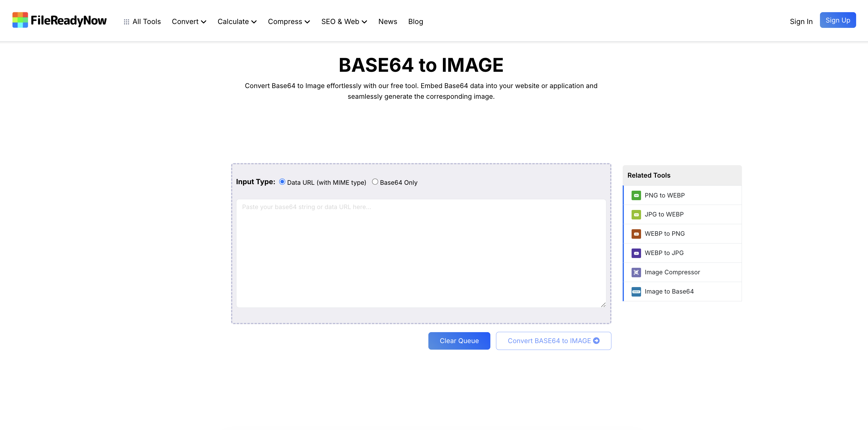Image resolution: width=868 pixels, height=430 pixels.
Task: Expand the Convert dropdown menu
Action: tap(189, 22)
